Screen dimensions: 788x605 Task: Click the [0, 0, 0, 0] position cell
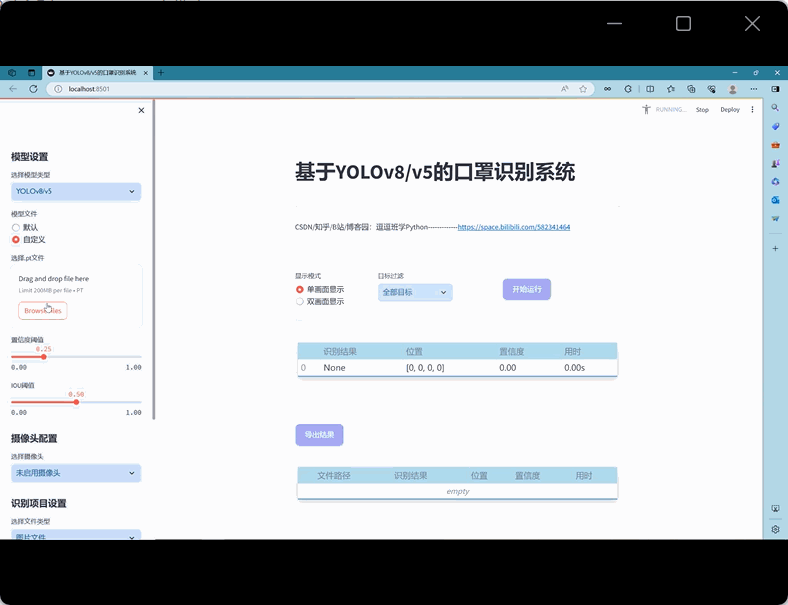[x=425, y=368]
